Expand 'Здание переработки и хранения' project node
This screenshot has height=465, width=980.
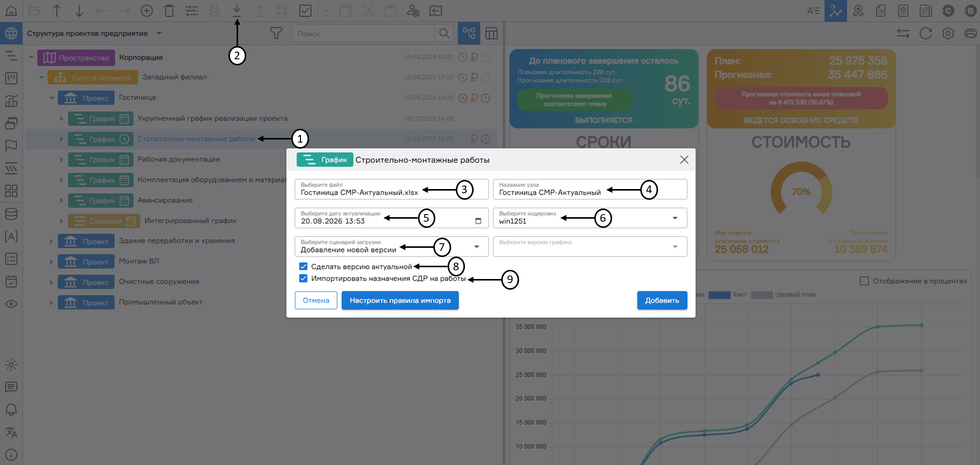pos(51,241)
